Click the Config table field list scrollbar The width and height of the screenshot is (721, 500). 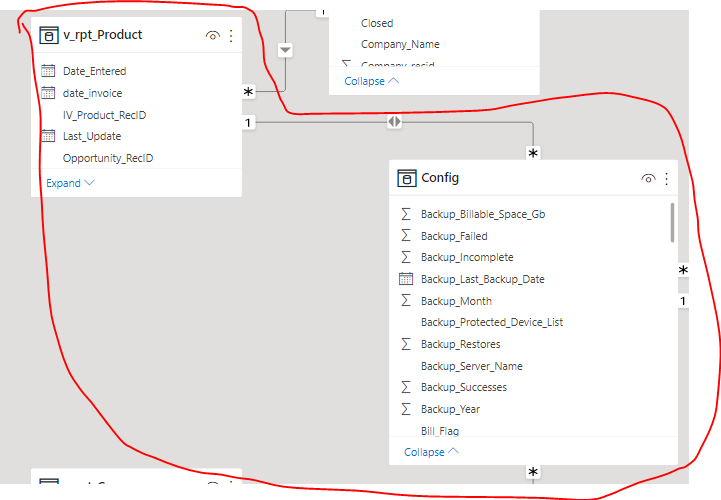pyautogui.click(x=672, y=223)
